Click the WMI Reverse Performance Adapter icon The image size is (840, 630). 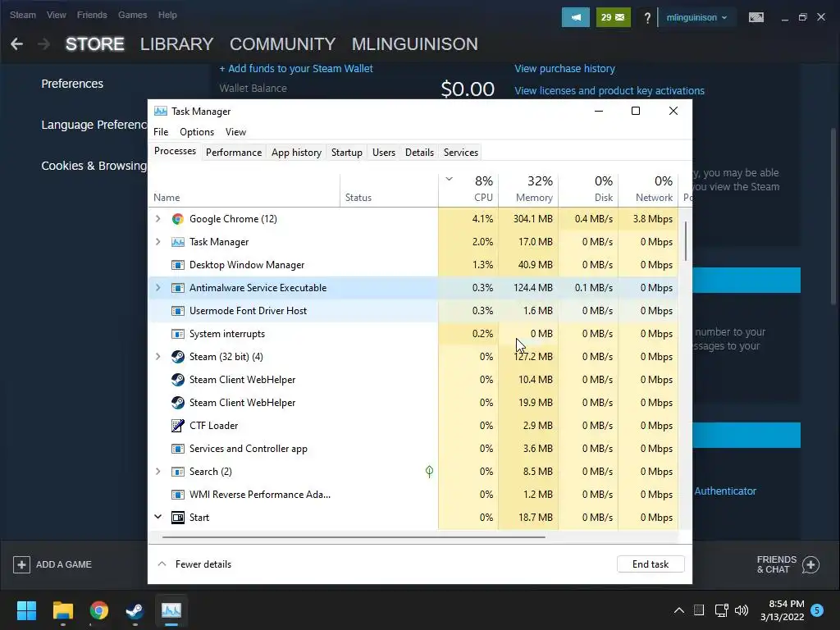click(177, 495)
